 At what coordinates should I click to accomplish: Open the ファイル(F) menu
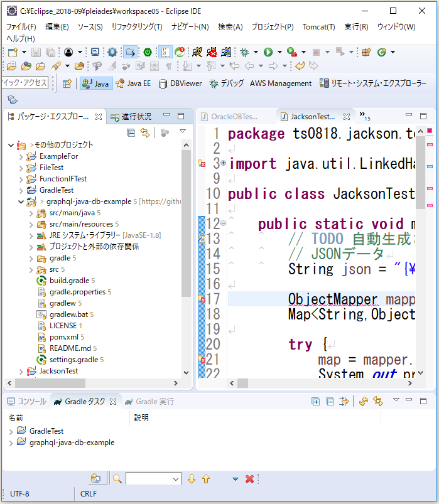[21, 27]
